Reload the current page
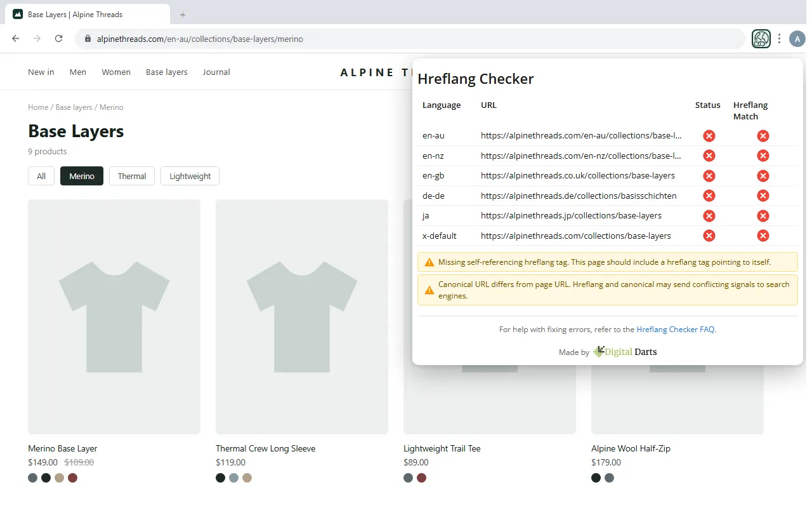Viewport: 812px width, 508px height. tap(58, 39)
